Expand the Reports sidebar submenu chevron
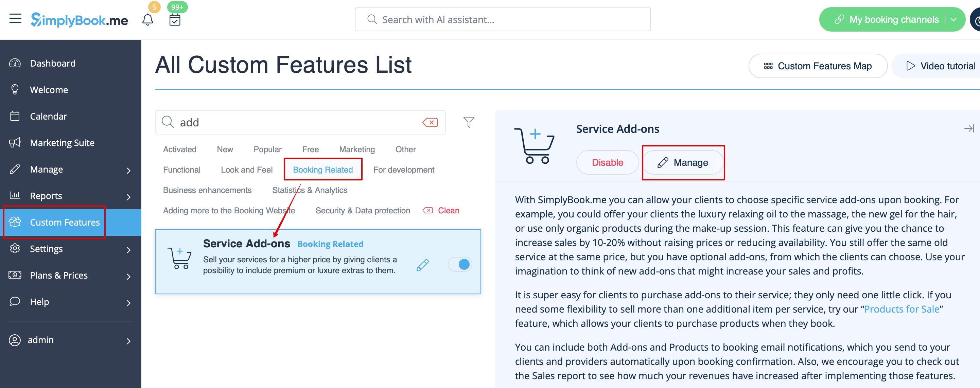The width and height of the screenshot is (980, 388). point(128,197)
